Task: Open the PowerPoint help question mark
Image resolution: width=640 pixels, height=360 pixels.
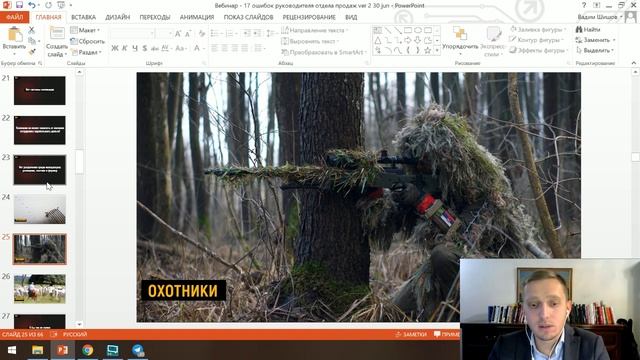Action: [x=584, y=5]
